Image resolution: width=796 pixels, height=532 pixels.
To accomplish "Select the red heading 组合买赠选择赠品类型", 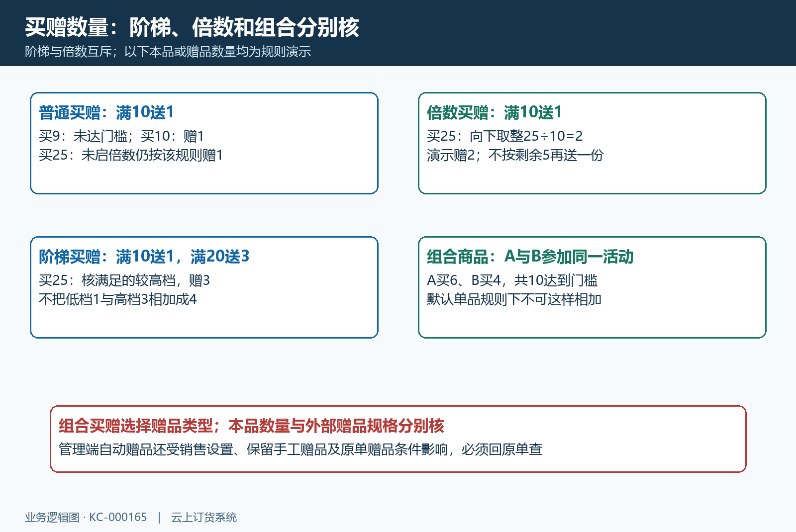I will click(x=251, y=426).
